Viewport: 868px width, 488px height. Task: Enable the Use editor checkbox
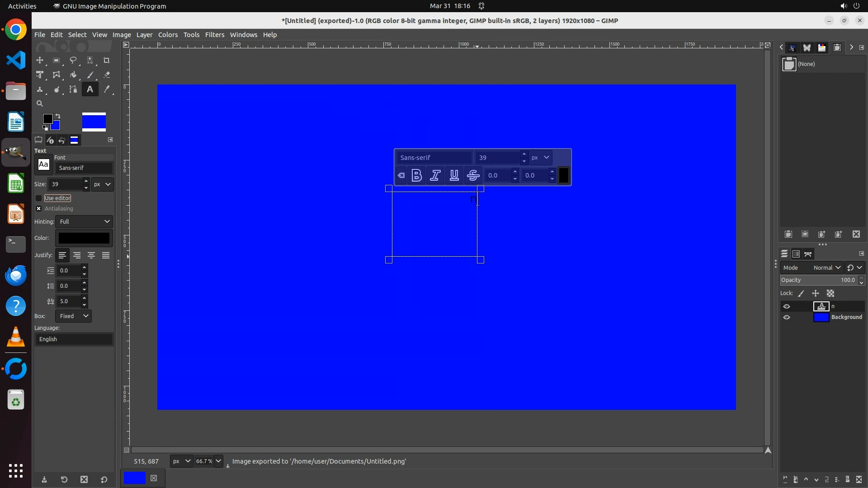39,198
